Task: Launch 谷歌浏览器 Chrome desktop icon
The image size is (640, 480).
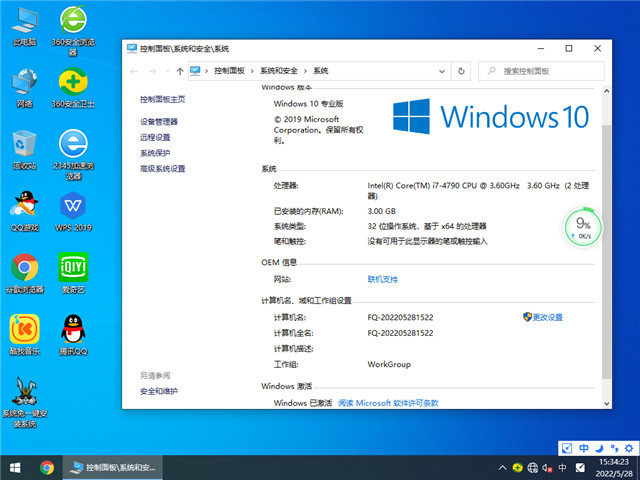Action: coord(24,273)
